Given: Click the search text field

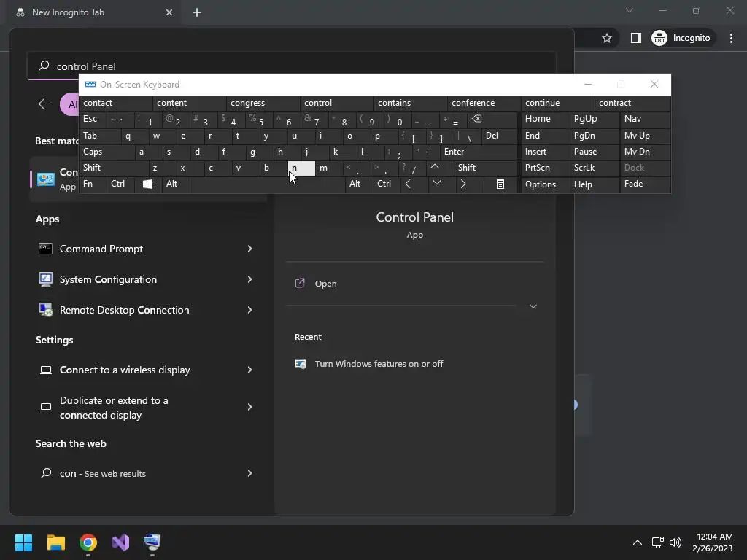Looking at the screenshot, I should 292,66.
